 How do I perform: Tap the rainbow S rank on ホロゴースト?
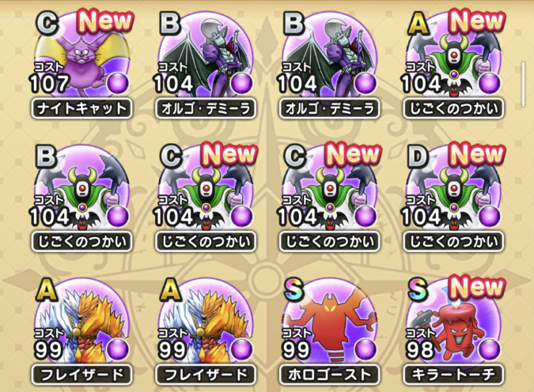294,288
